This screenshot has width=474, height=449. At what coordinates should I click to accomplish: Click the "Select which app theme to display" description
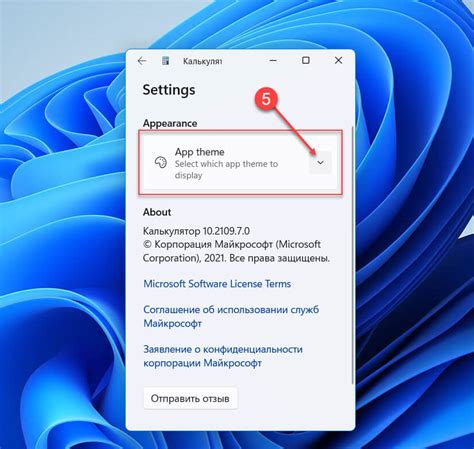click(x=226, y=170)
